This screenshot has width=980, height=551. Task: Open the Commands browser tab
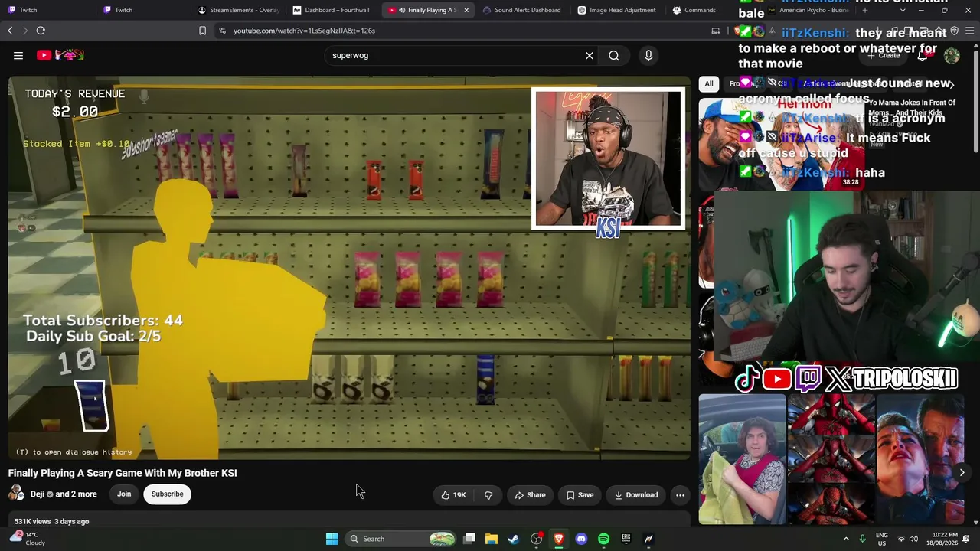pos(694,10)
